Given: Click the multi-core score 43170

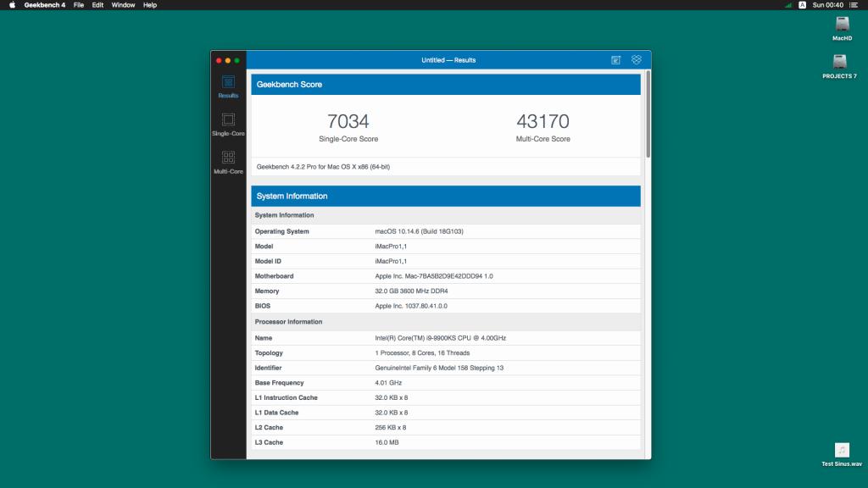Looking at the screenshot, I should click(542, 121).
